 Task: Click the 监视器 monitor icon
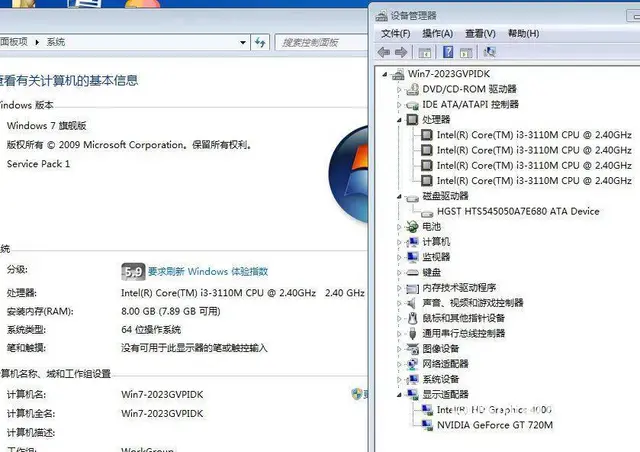(412, 257)
